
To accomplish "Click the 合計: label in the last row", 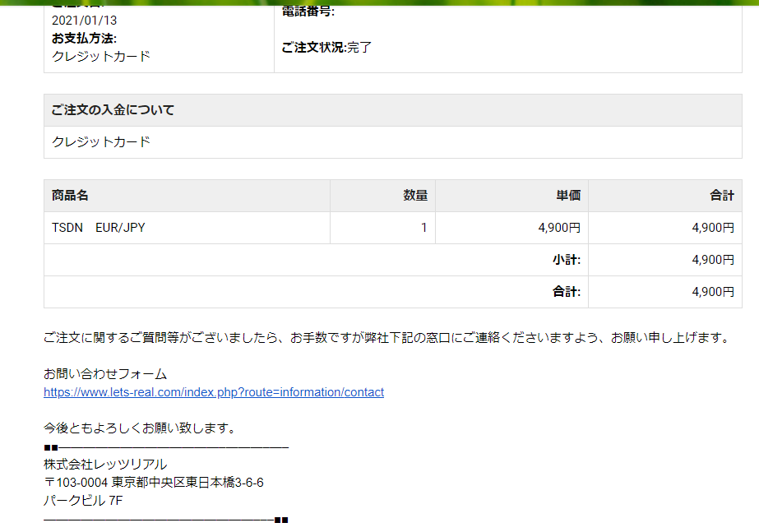I will 567,292.
